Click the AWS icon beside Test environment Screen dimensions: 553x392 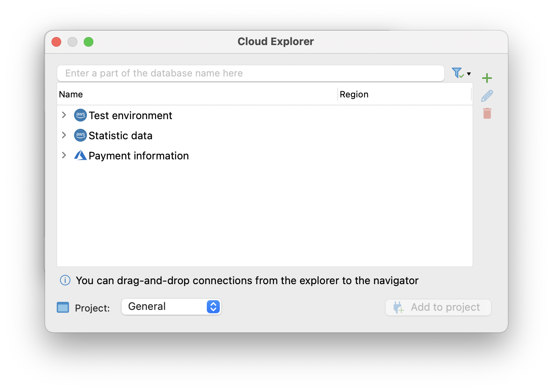click(80, 115)
